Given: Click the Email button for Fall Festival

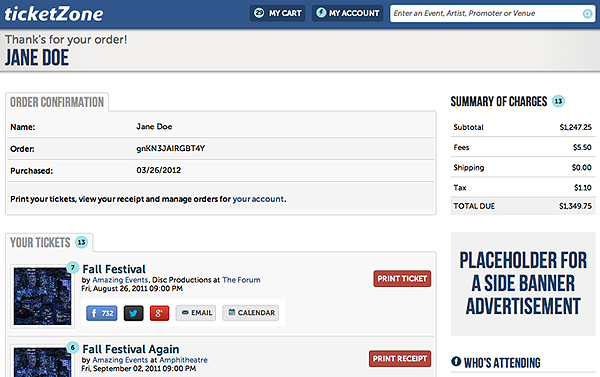Looking at the screenshot, I should [x=196, y=313].
